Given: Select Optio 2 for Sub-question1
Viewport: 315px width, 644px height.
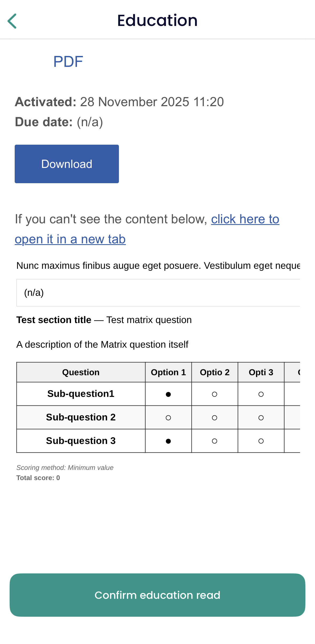Looking at the screenshot, I should [x=215, y=394].
